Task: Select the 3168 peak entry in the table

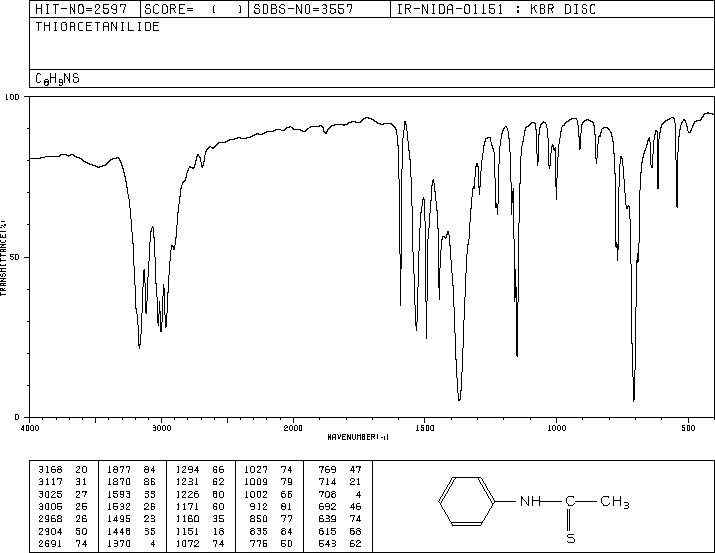Action: click(62, 469)
